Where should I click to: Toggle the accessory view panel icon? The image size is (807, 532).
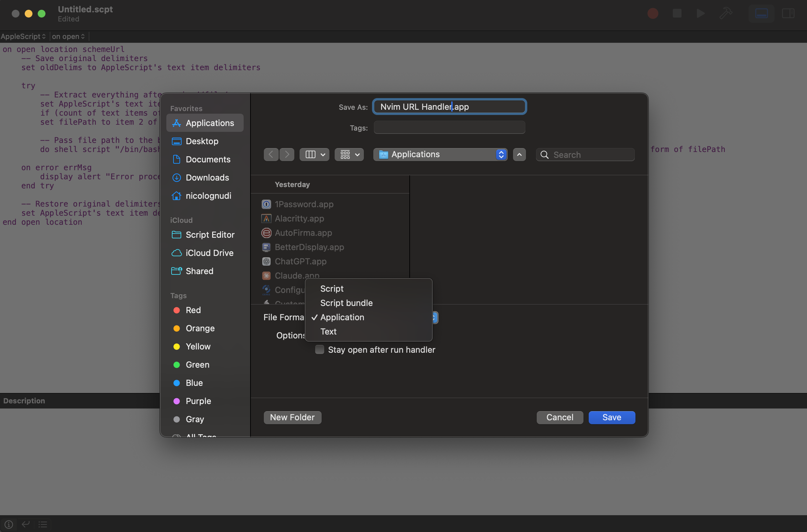point(761,14)
